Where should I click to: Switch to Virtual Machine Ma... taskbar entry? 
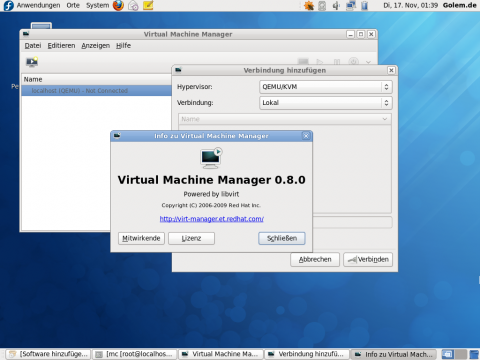pyautogui.click(x=221, y=354)
